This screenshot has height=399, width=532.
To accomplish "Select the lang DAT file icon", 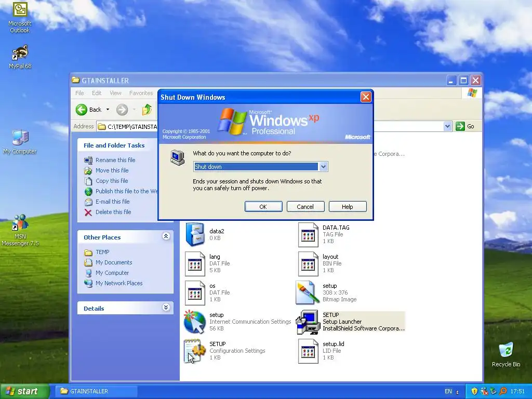I will [195, 263].
